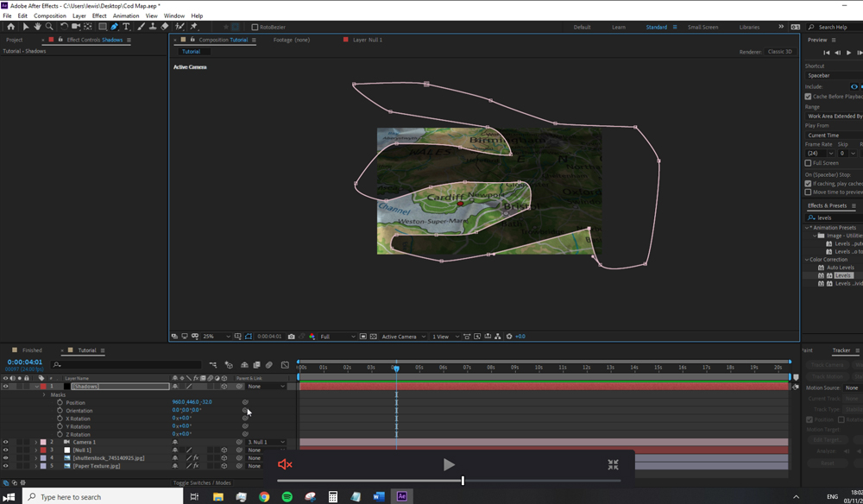Click the Home icon in the toolbar
The image size is (863, 504).
tap(10, 27)
